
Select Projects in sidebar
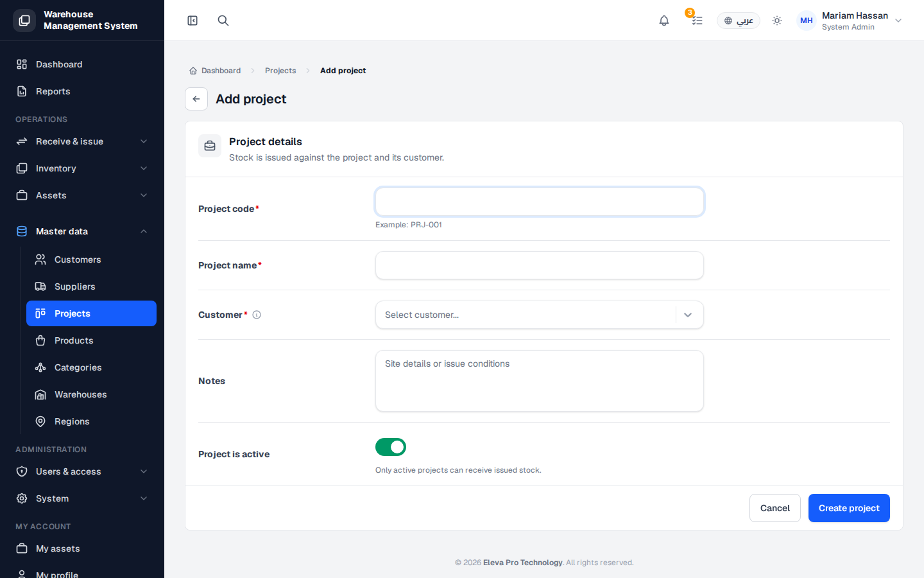click(91, 313)
